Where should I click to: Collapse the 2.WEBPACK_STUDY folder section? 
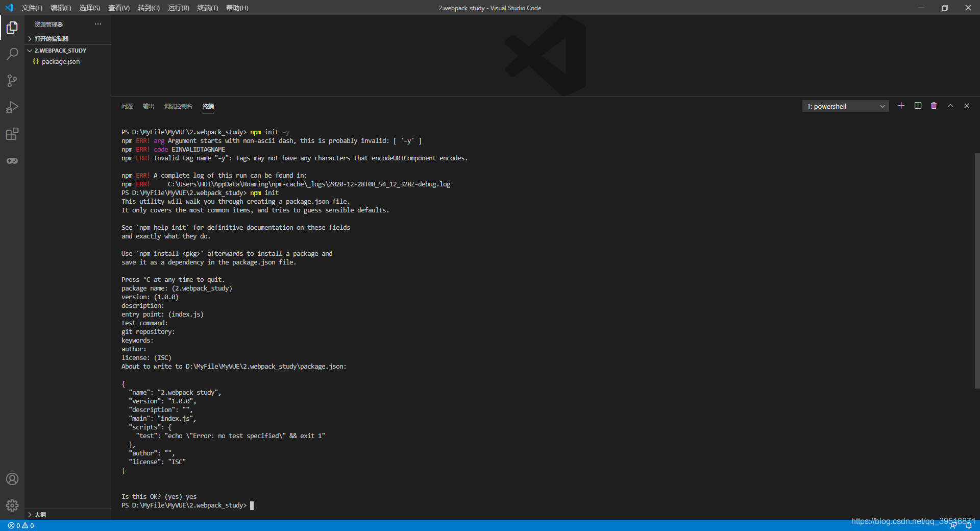[x=68, y=51]
